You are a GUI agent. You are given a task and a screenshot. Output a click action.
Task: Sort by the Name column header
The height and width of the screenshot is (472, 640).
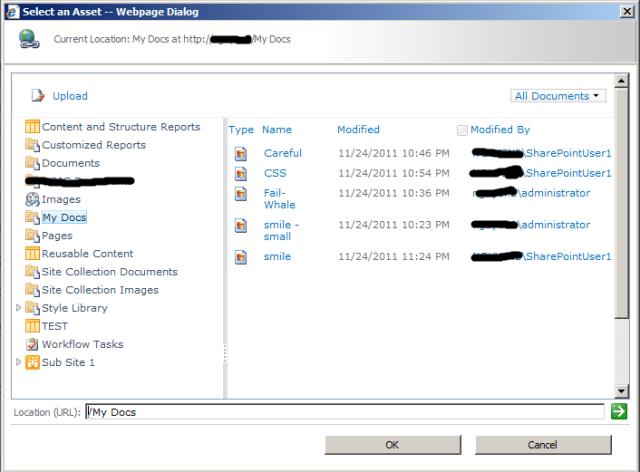(x=277, y=130)
